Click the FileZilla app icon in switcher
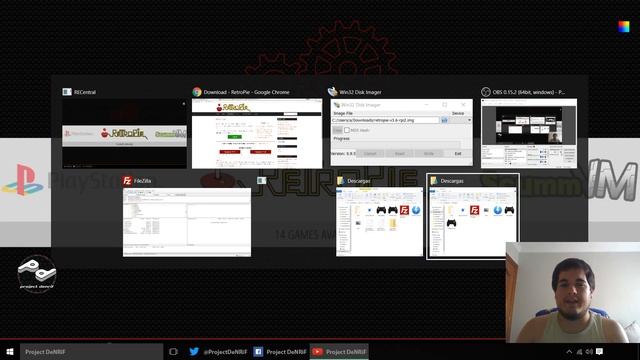This screenshot has width=640, height=360. tap(127, 180)
